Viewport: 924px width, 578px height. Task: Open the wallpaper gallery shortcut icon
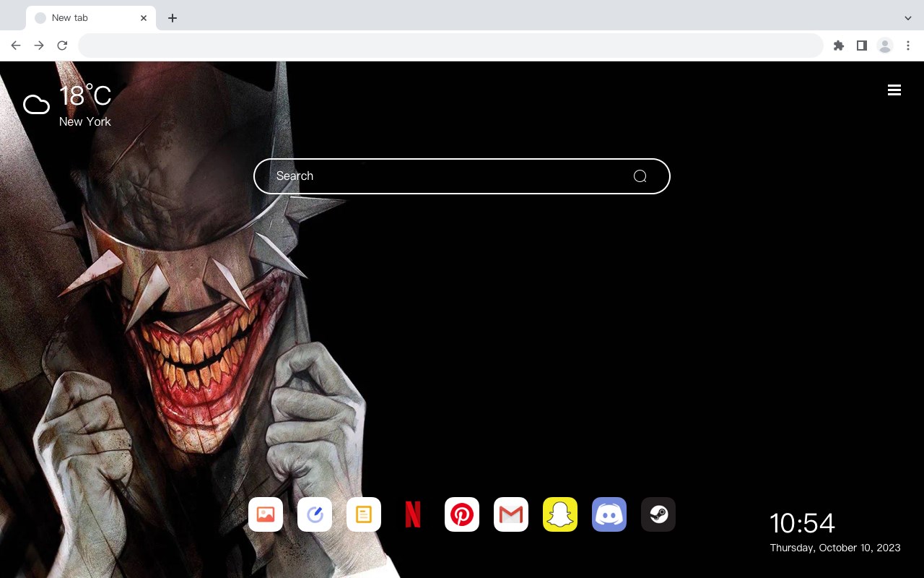pyautogui.click(x=266, y=514)
